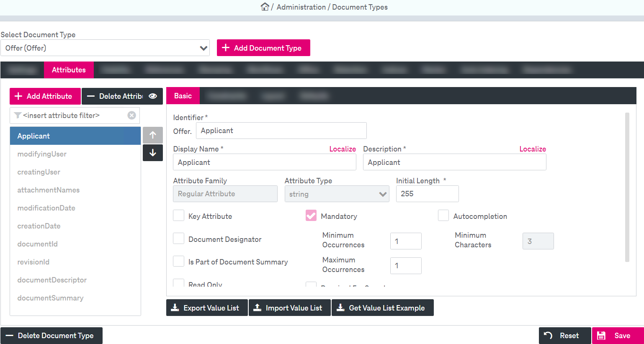Click Localize link for Display Name
The width and height of the screenshot is (644, 344).
tap(342, 149)
